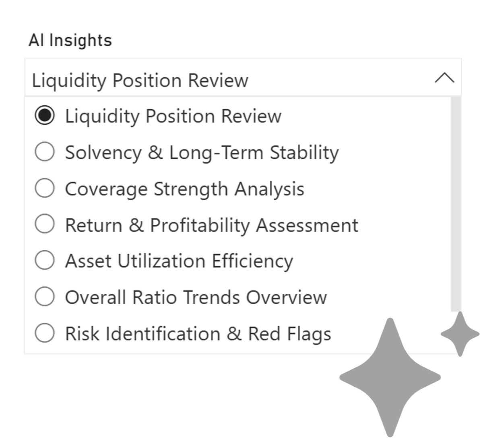This screenshot has width=483, height=448.
Task: Select the Overall Ratio Trends Overview radio circle
Action: [x=45, y=297]
